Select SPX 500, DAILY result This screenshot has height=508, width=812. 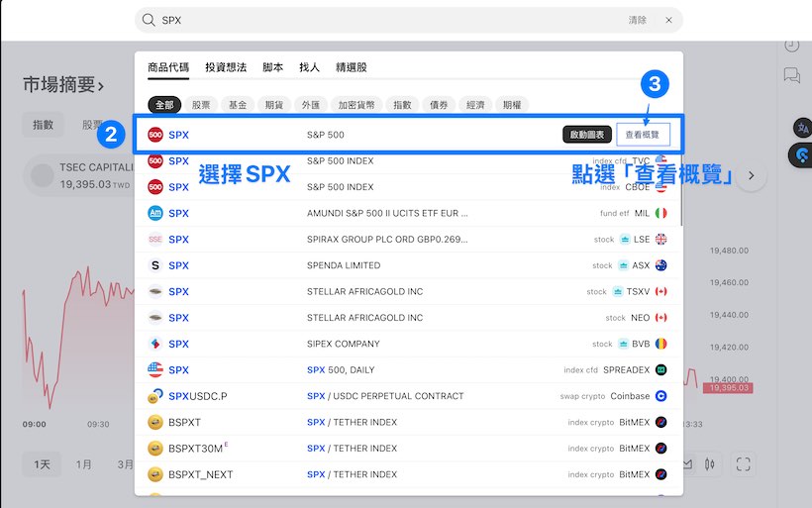pyautogui.click(x=408, y=369)
